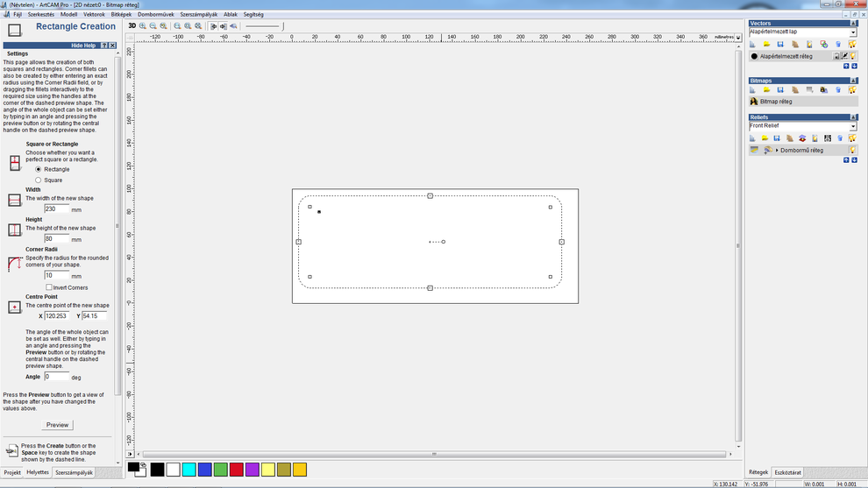This screenshot has height=488, width=868.
Task: Collapse the Reliefs panel
Action: (x=853, y=117)
